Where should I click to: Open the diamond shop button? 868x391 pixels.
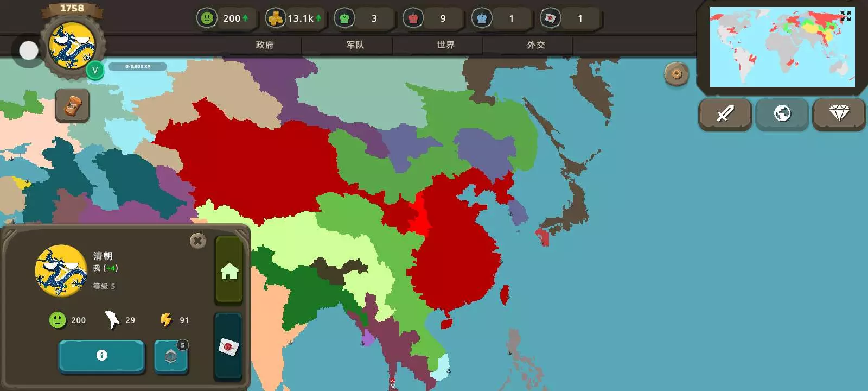pyautogui.click(x=839, y=113)
